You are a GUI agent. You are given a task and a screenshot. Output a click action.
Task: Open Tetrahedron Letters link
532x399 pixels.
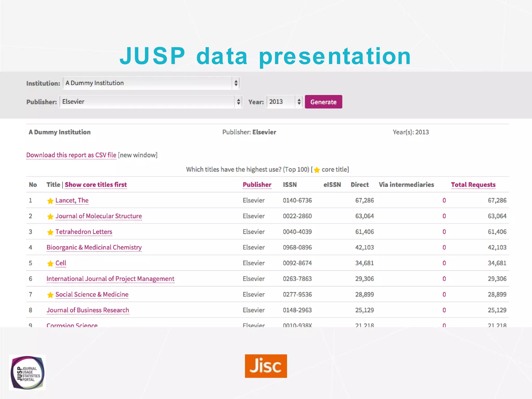coord(84,232)
